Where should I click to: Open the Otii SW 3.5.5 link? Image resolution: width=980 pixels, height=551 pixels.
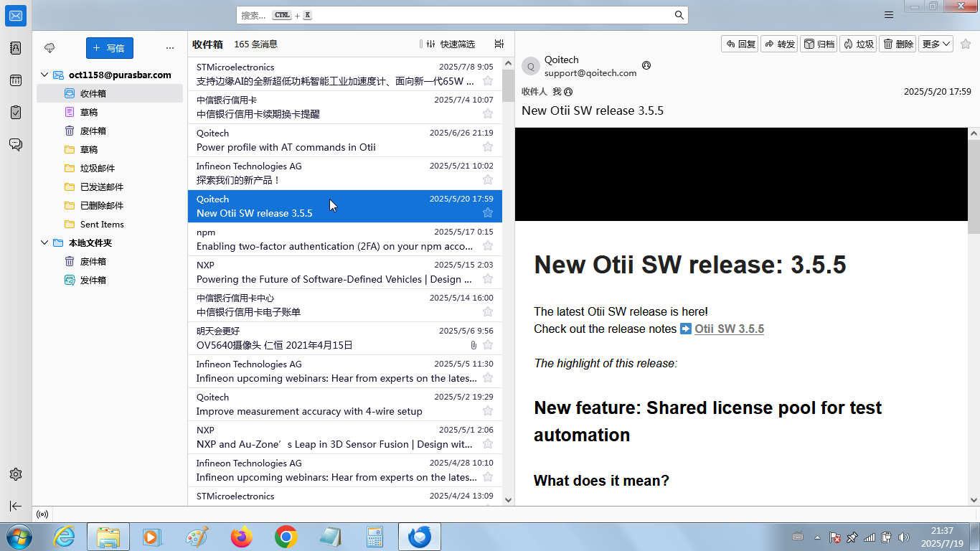pyautogui.click(x=729, y=329)
